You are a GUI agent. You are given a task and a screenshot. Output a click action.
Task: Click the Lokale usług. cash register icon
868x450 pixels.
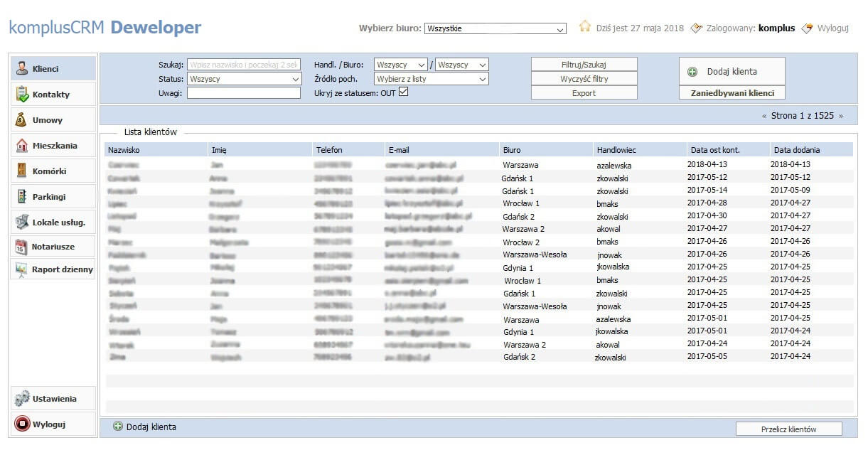click(x=22, y=222)
